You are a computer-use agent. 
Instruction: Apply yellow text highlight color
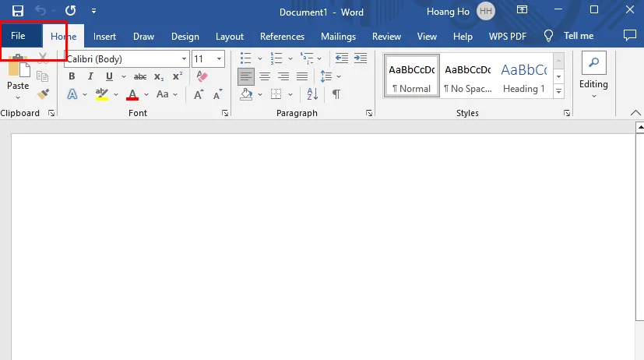(x=102, y=94)
